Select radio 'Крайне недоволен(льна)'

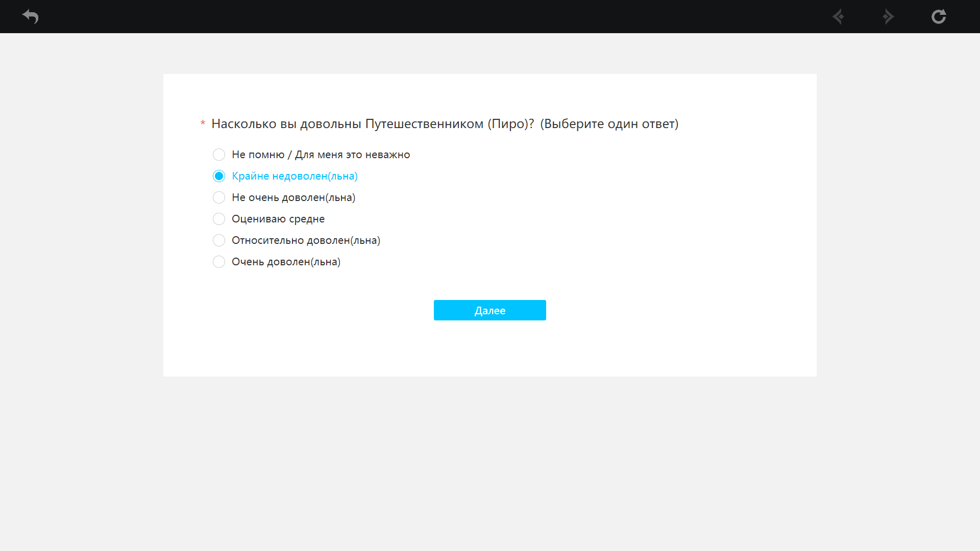pyautogui.click(x=219, y=176)
